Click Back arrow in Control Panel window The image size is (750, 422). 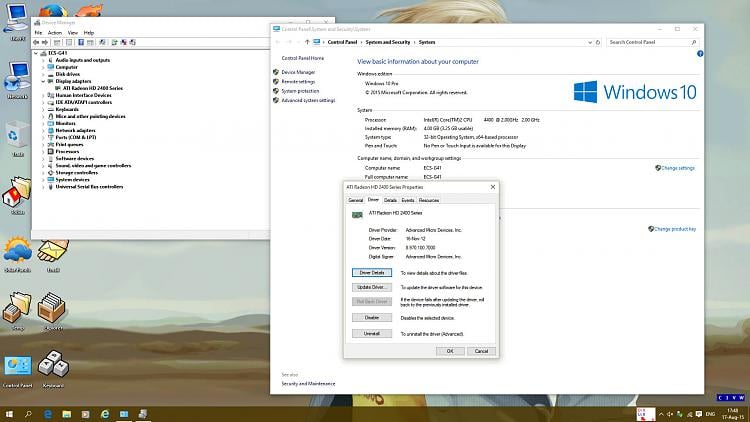278,42
